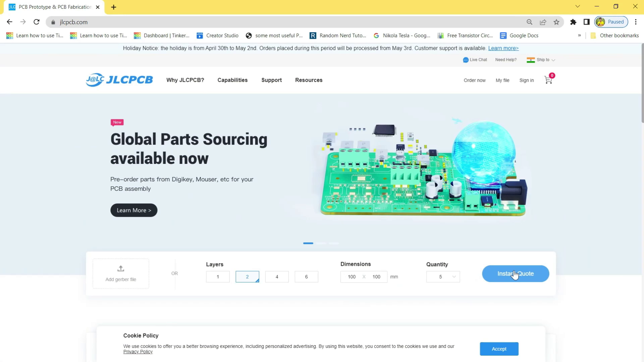Open the tab search chevron in title bar
Image resolution: width=644 pixels, height=362 pixels.
[x=578, y=6]
